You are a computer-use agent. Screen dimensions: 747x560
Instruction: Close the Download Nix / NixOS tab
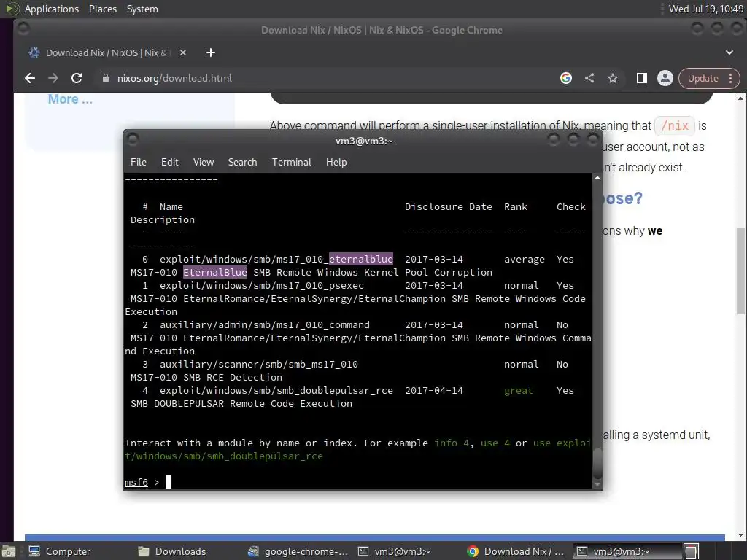tap(183, 52)
